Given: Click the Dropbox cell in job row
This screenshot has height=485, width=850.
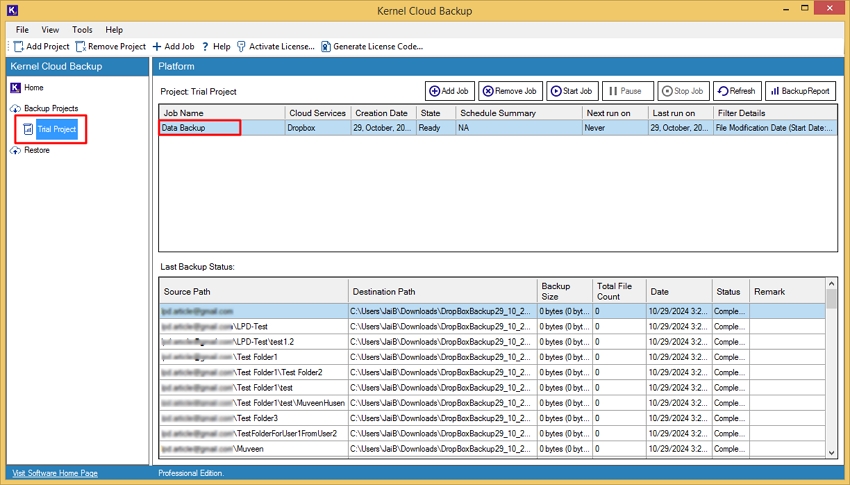Looking at the screenshot, I should tap(318, 128).
